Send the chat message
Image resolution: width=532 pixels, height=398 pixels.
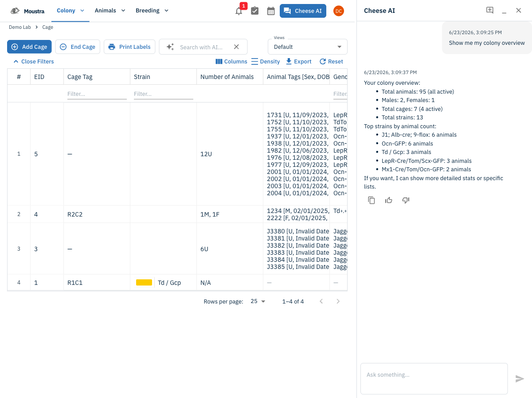click(520, 379)
